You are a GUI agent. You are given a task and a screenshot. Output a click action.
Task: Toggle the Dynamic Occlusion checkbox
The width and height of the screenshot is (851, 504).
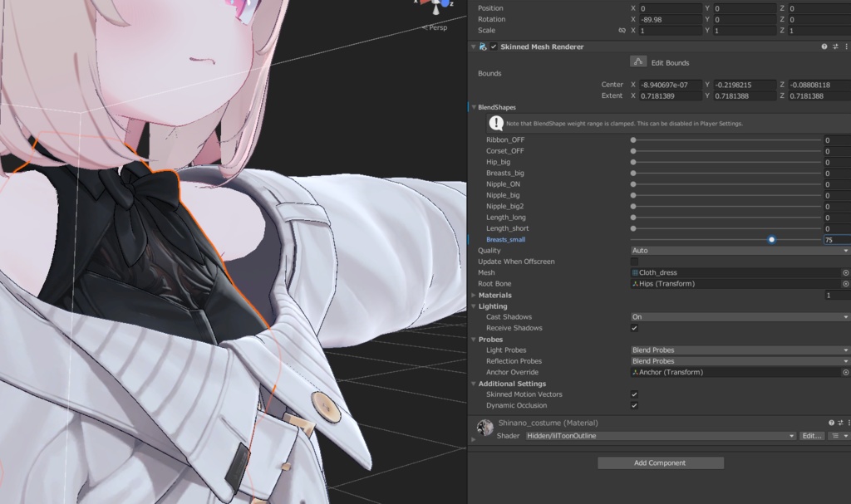click(x=634, y=405)
